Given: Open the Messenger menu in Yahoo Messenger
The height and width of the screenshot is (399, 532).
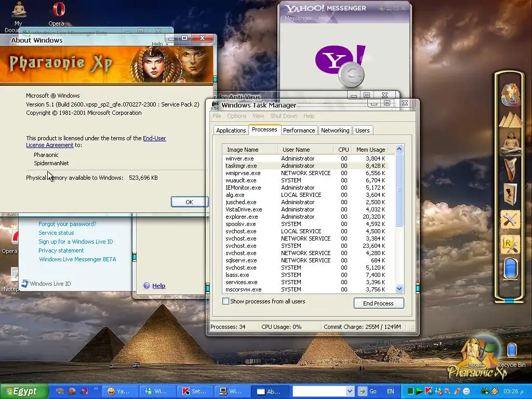Looking at the screenshot, I should tap(298, 18).
